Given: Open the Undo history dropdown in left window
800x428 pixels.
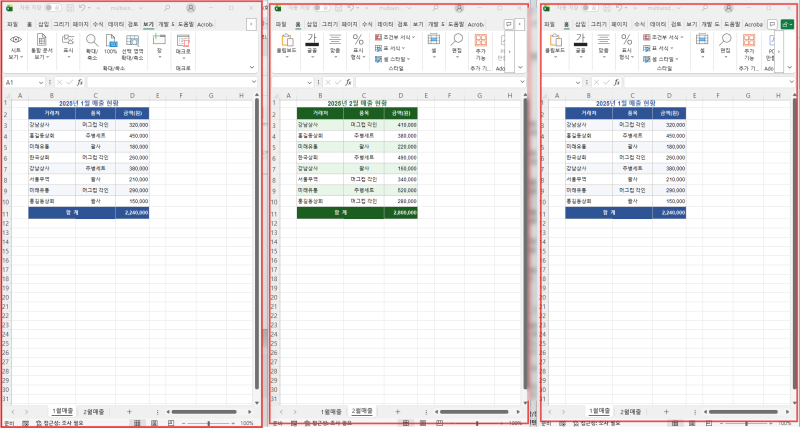Looking at the screenshot, I should click(89, 8).
